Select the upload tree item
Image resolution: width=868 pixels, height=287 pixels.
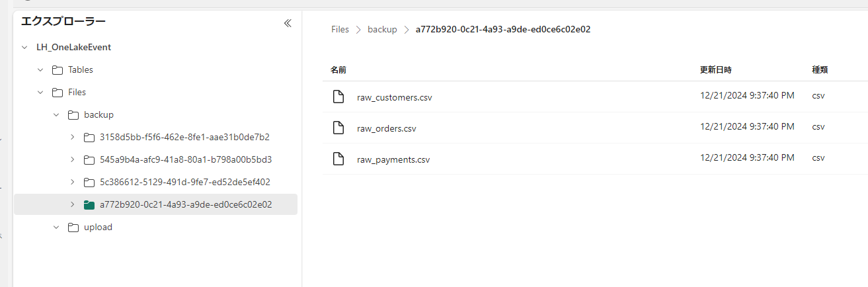coord(98,227)
